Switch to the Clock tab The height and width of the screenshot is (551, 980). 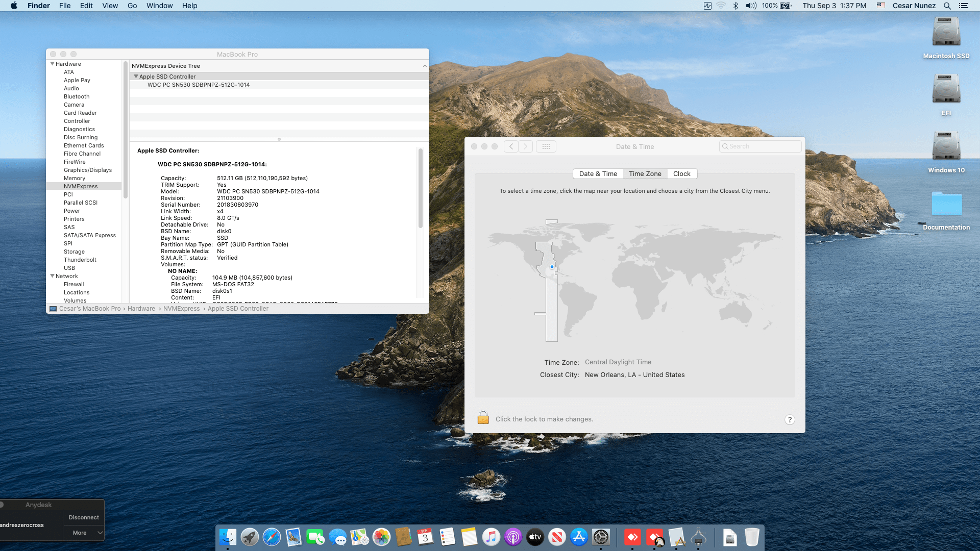coord(682,173)
